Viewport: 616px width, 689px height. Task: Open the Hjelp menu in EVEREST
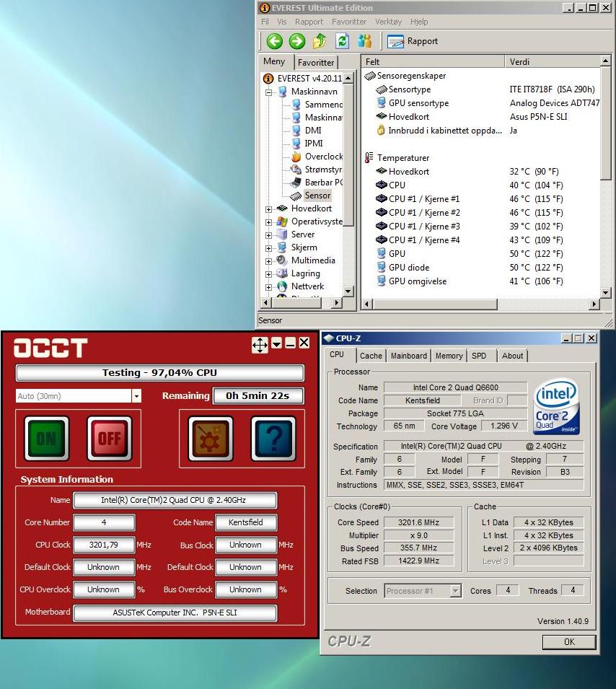click(419, 22)
